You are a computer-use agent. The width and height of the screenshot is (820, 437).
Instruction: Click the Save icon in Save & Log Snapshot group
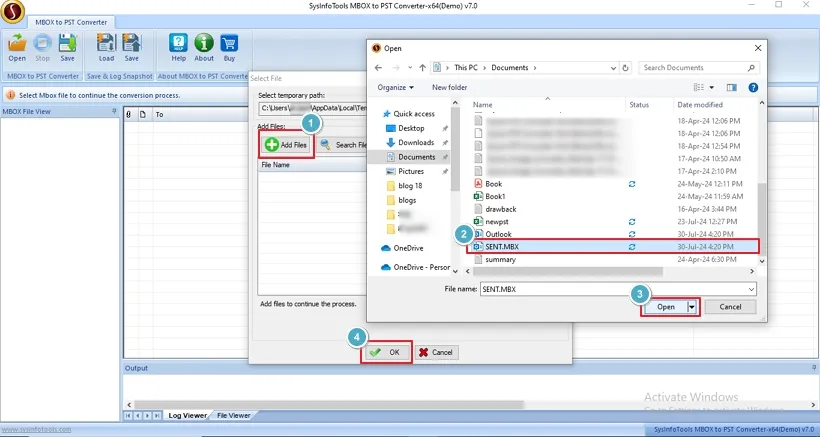pyautogui.click(x=132, y=48)
